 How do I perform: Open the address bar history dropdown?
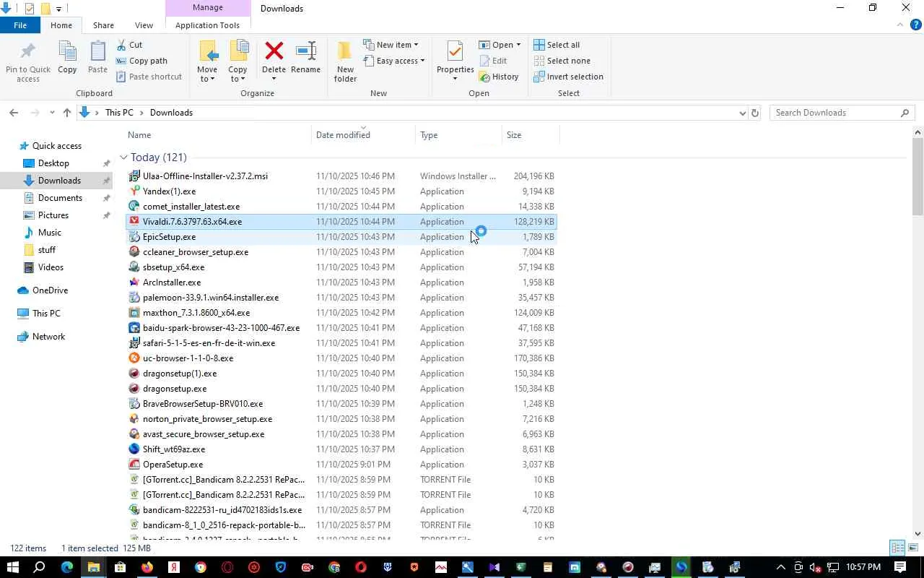tap(742, 113)
